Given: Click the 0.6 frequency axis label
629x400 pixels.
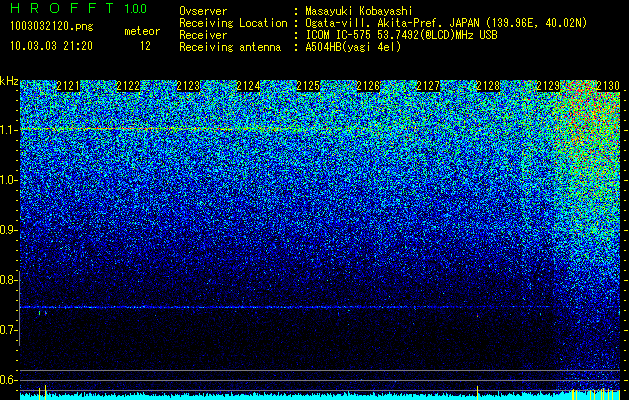Looking at the screenshot, I should point(9,380).
